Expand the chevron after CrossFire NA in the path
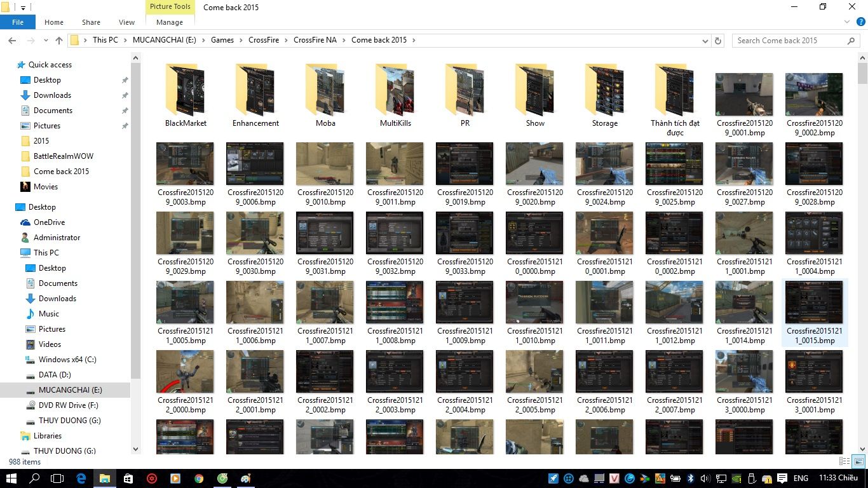 coord(344,40)
